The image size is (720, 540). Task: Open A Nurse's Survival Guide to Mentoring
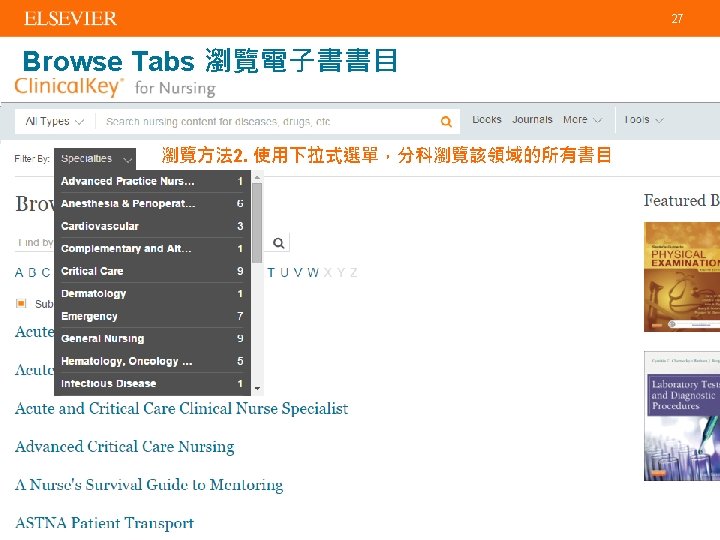pos(149,484)
